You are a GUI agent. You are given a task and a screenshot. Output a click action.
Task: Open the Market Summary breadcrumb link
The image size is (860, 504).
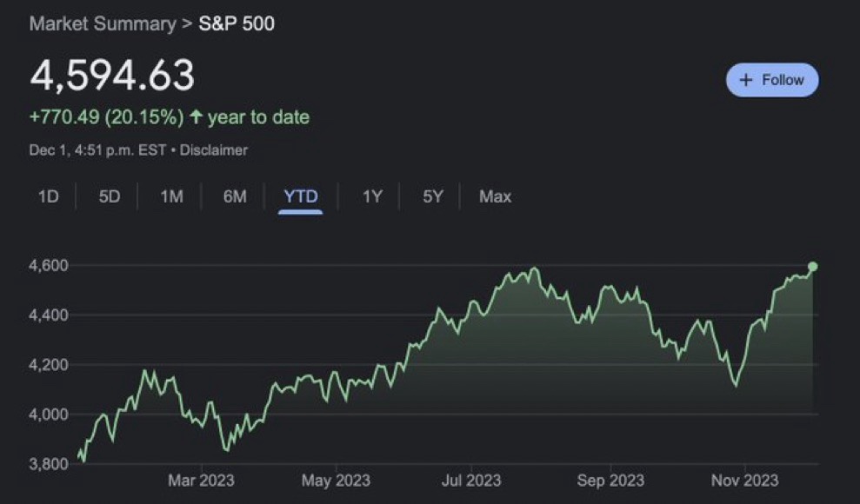coord(102,23)
